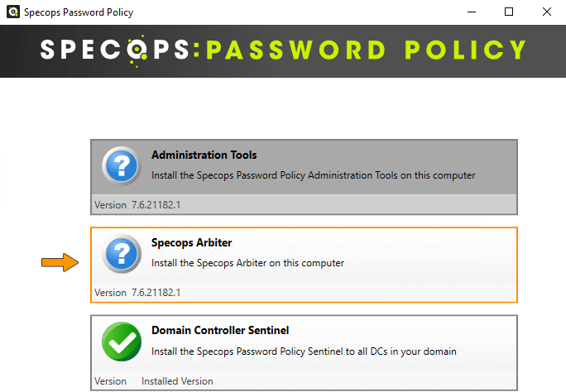Click the Specops target logo in the banner

(137, 50)
